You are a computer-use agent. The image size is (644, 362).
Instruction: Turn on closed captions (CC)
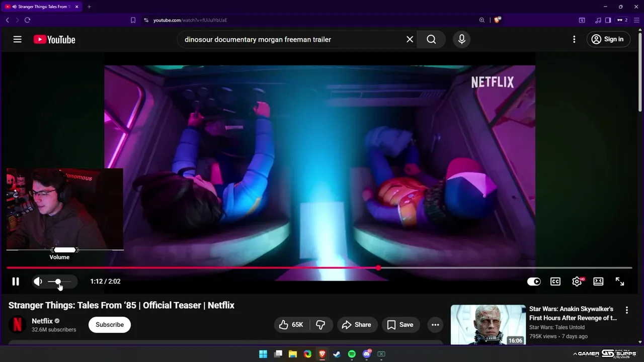555,282
